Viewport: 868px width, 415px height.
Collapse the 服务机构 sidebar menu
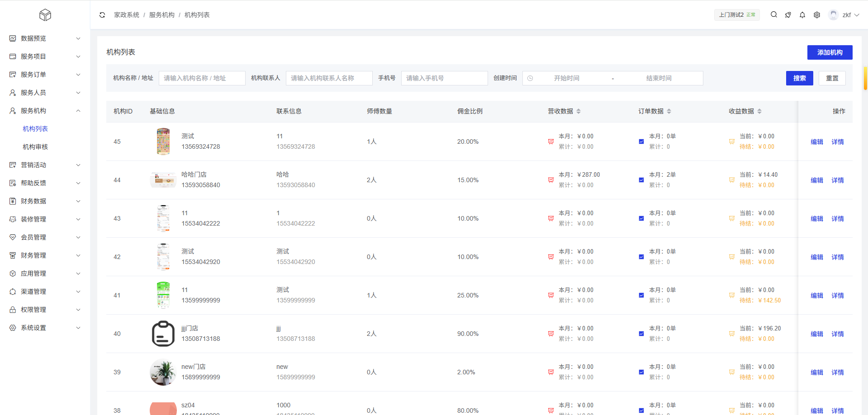coord(45,111)
